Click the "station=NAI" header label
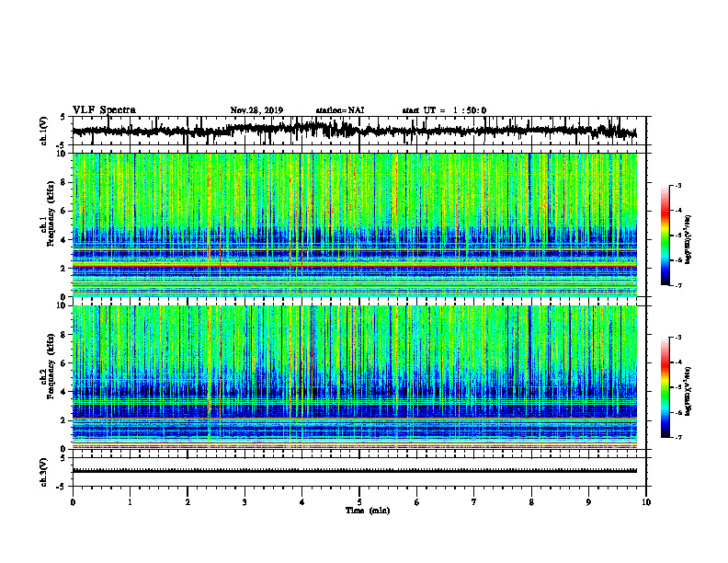This screenshot has width=728, height=563. coord(340,110)
